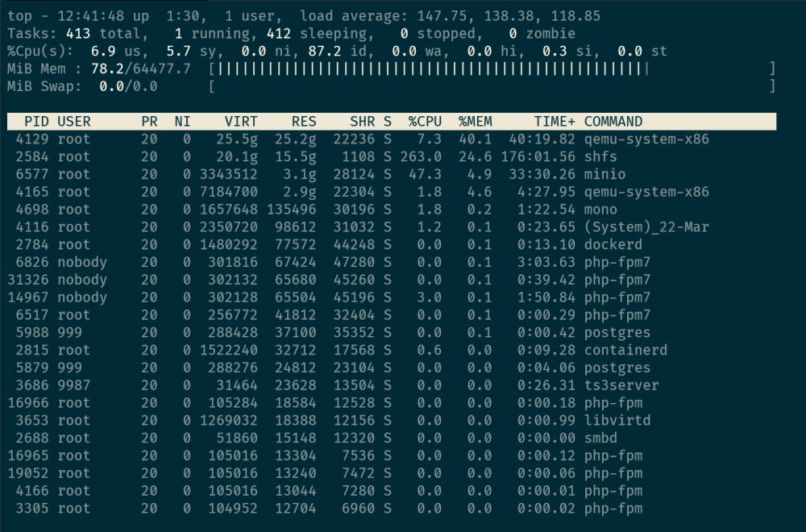This screenshot has height=532, width=806.
Task: Select postgres process with PID 5879
Action: click(x=617, y=368)
